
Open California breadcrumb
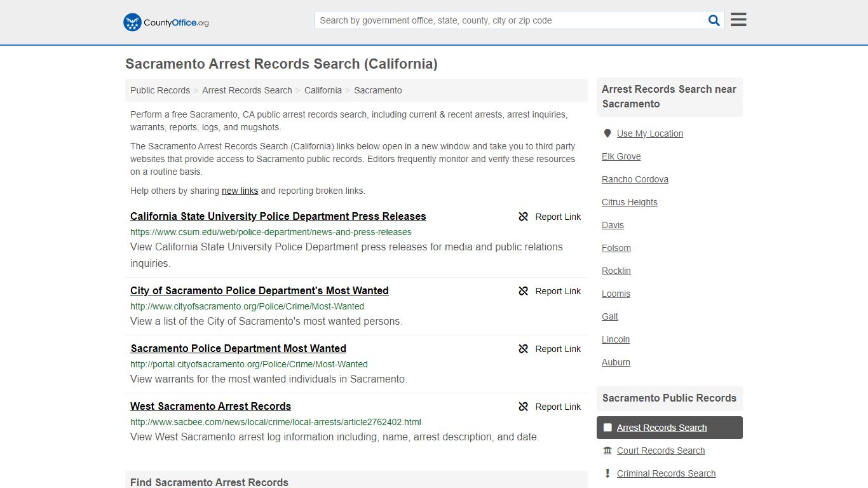click(323, 90)
